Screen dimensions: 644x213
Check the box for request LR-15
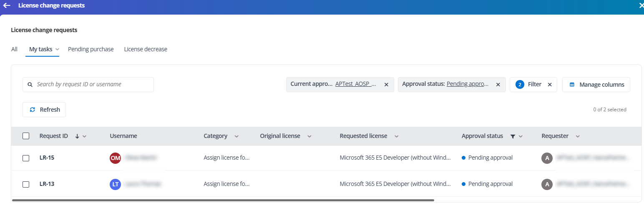pyautogui.click(x=26, y=158)
